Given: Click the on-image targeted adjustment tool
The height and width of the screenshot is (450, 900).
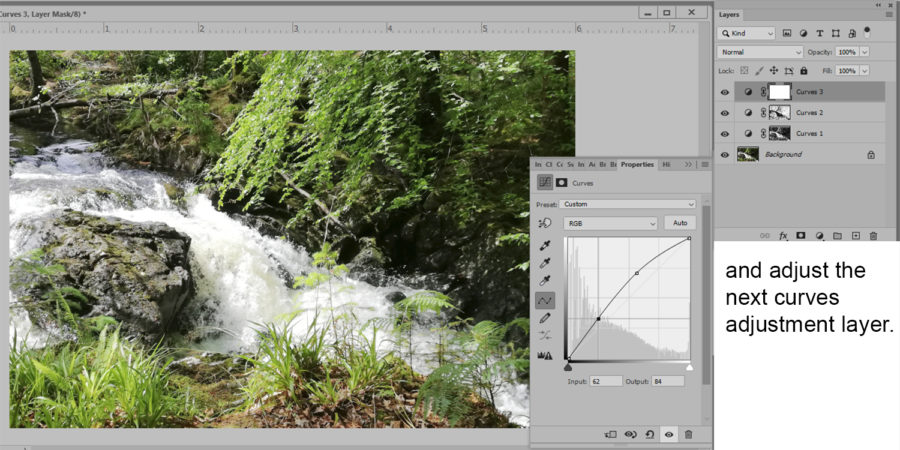Looking at the screenshot, I should [545, 223].
